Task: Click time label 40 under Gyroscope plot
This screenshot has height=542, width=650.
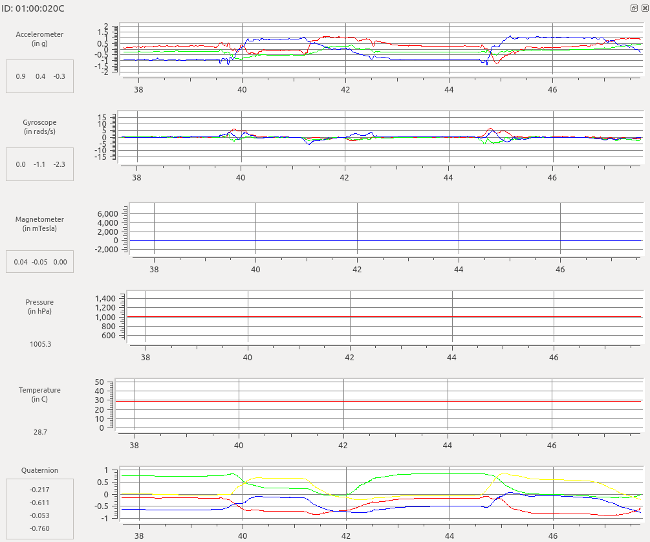Action: click(240, 177)
